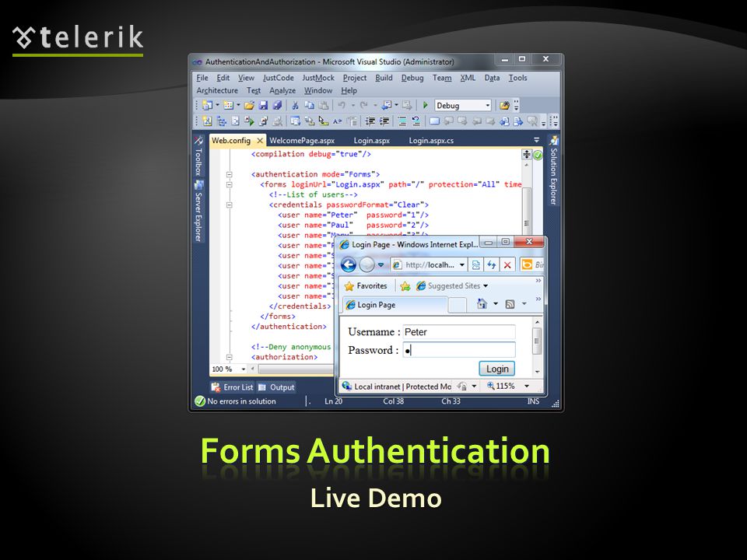This screenshot has height=560, width=747.
Task: Click the New Project icon in Visual Studio toolbar
Action: [x=207, y=105]
